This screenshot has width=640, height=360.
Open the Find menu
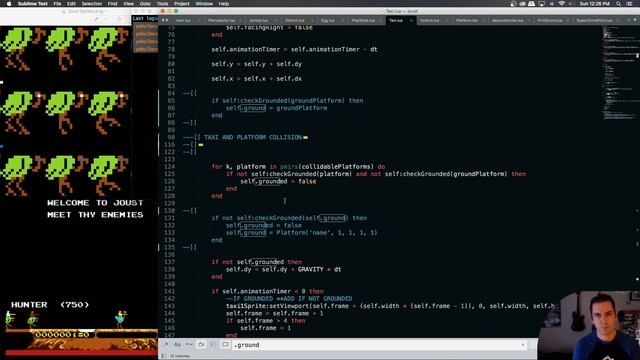[113, 4]
